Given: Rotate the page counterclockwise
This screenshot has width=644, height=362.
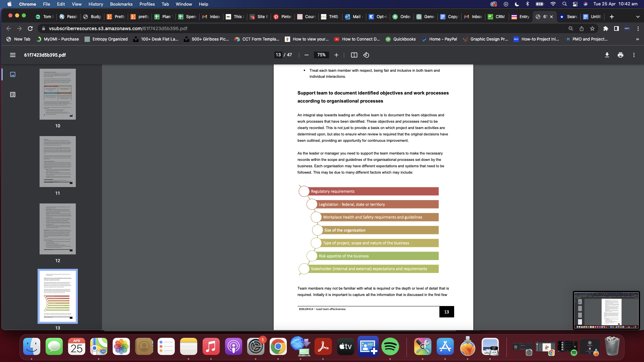Looking at the screenshot, I should (x=366, y=55).
